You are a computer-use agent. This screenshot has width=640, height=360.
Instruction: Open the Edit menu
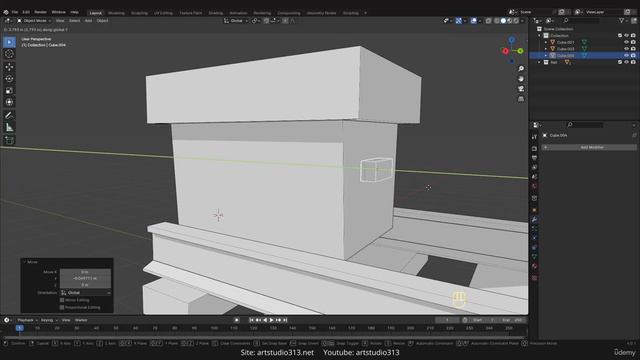point(26,12)
